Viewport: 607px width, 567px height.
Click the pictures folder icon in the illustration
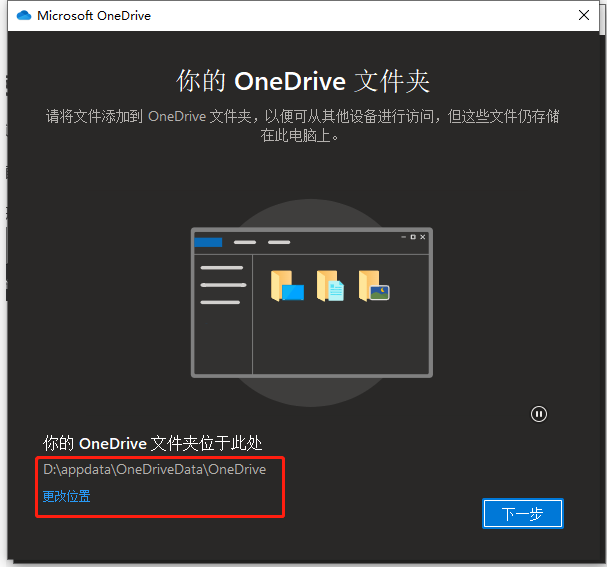click(x=374, y=286)
